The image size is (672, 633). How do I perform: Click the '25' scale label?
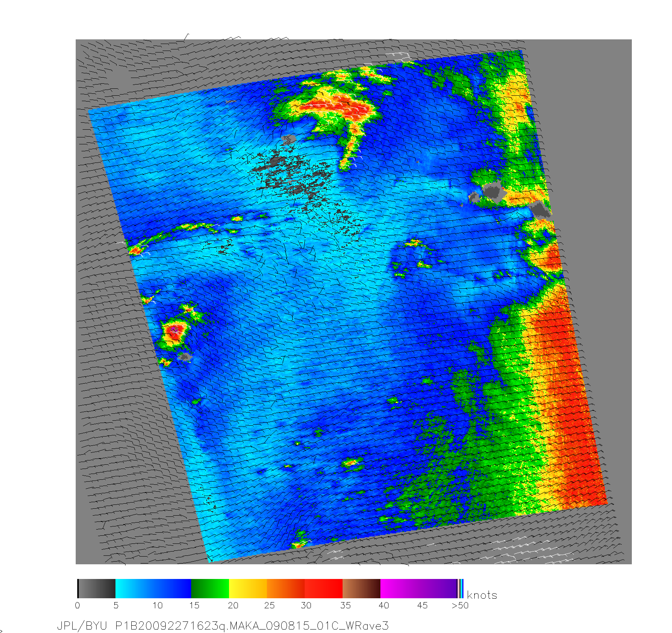coord(270,605)
